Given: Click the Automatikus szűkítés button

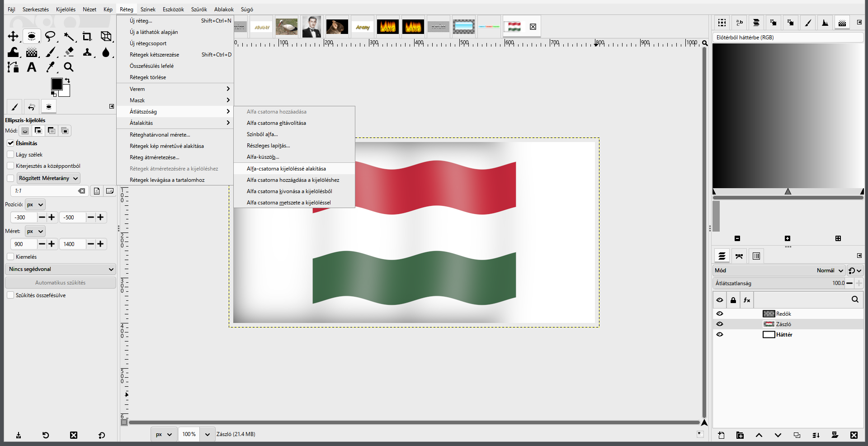Looking at the screenshot, I should pos(60,283).
